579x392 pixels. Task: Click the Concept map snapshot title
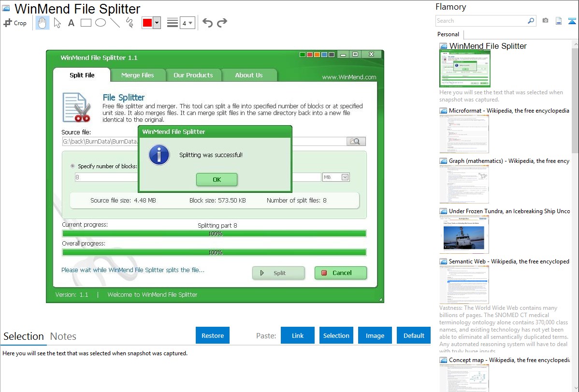[x=509, y=360]
